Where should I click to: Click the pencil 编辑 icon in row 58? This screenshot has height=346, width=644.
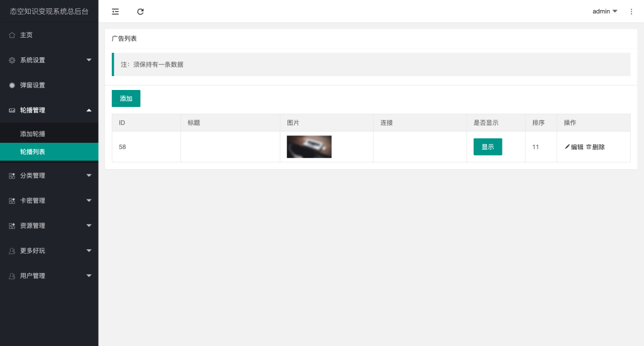(x=567, y=147)
